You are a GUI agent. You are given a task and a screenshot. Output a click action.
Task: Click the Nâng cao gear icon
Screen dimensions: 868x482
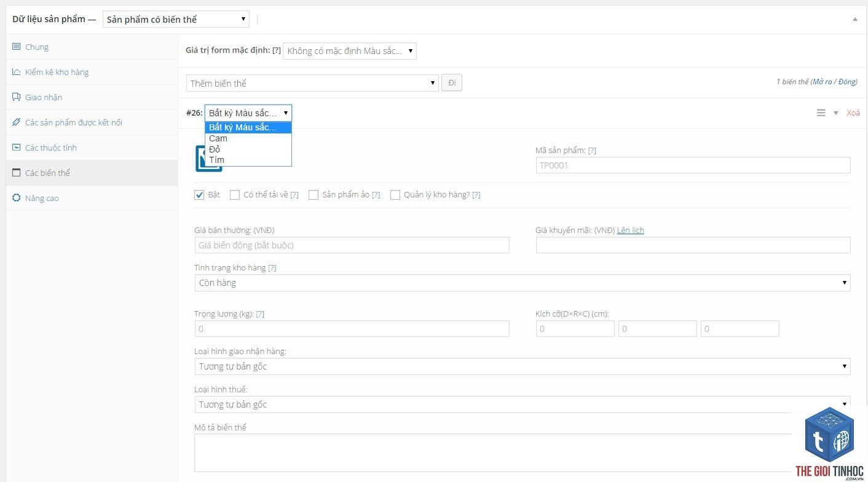[x=16, y=198]
